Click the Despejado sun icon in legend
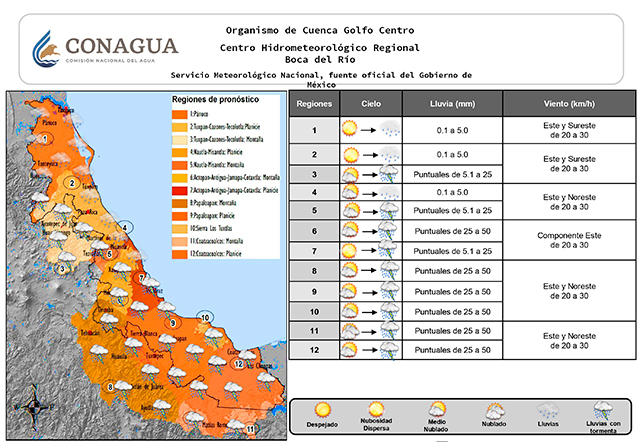 (323, 409)
